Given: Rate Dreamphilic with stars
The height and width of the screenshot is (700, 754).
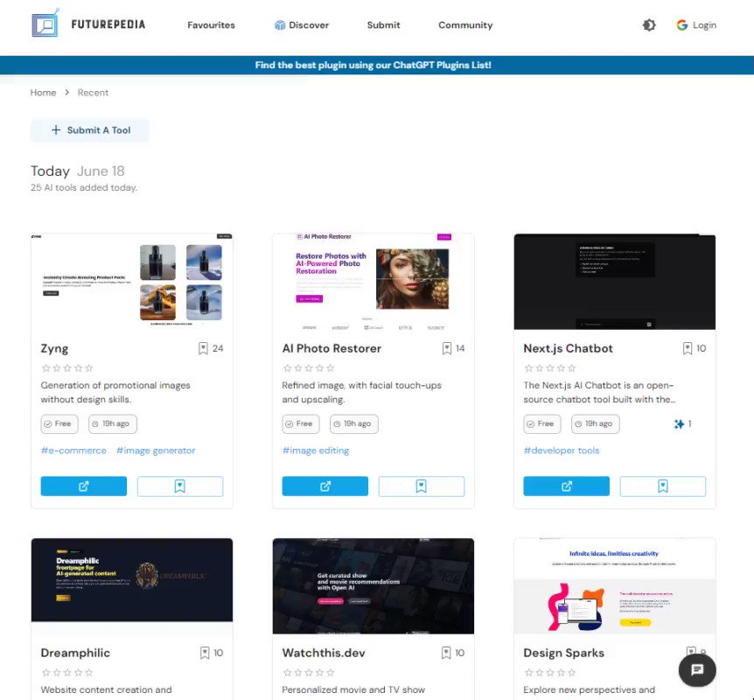Looking at the screenshot, I should pos(67,673).
